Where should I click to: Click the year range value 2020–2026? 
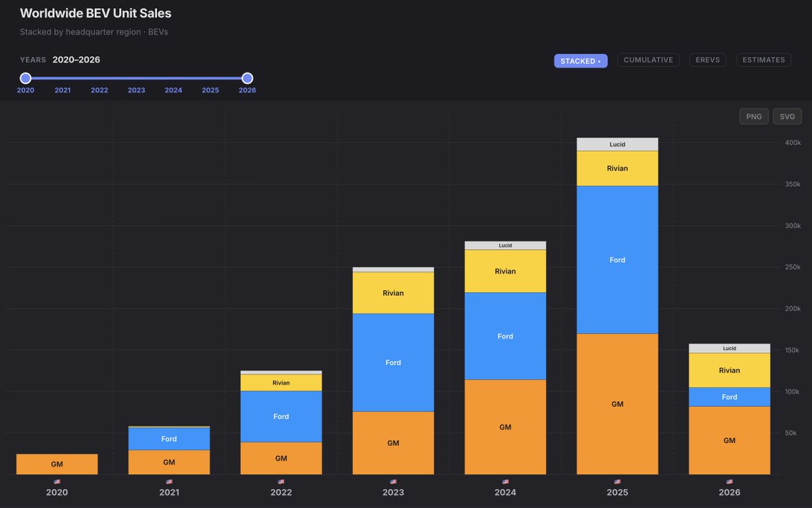click(76, 60)
